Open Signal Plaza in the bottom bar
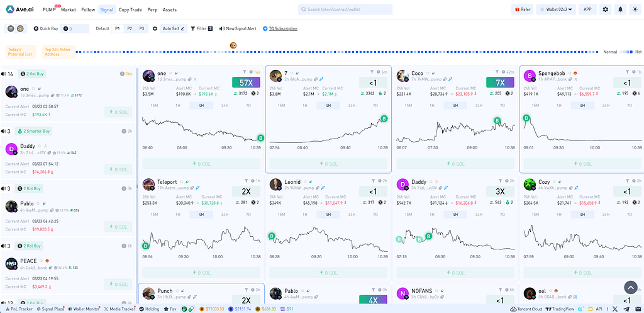Image resolution: width=644 pixels, height=313 pixels. [50, 309]
